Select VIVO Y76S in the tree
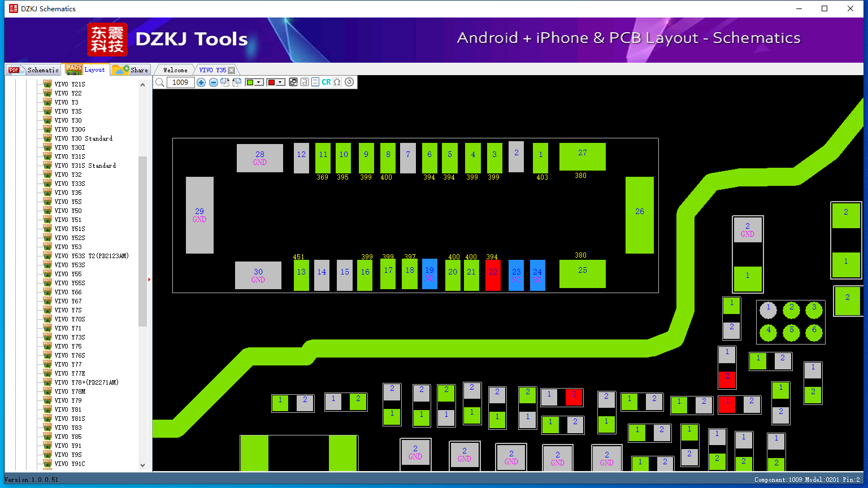 70,355
